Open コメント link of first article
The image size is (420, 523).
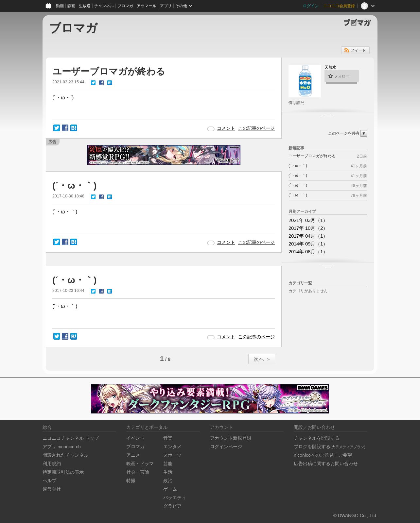pos(226,128)
